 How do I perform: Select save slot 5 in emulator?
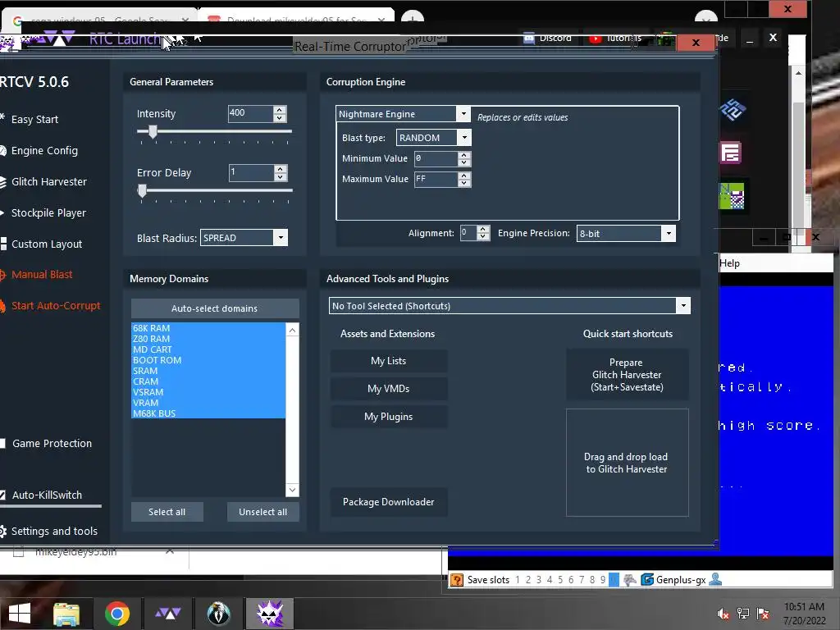click(560, 580)
